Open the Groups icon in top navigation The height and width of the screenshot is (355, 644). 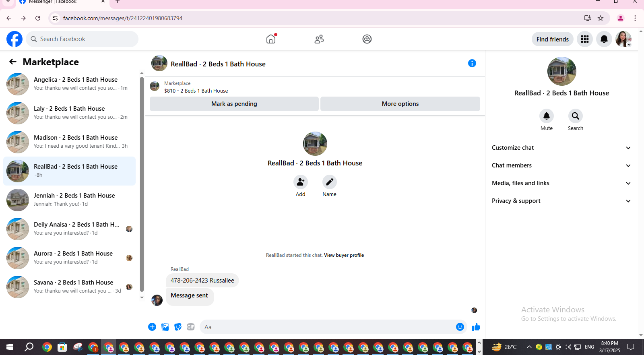click(367, 39)
